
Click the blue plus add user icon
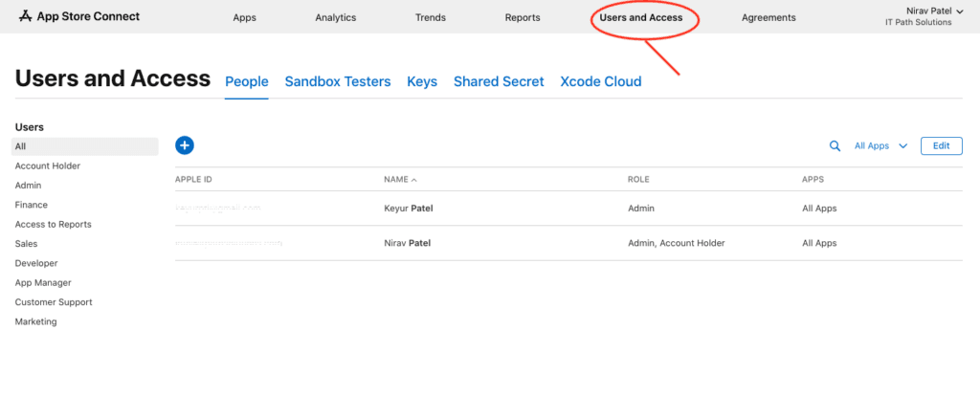click(x=185, y=145)
